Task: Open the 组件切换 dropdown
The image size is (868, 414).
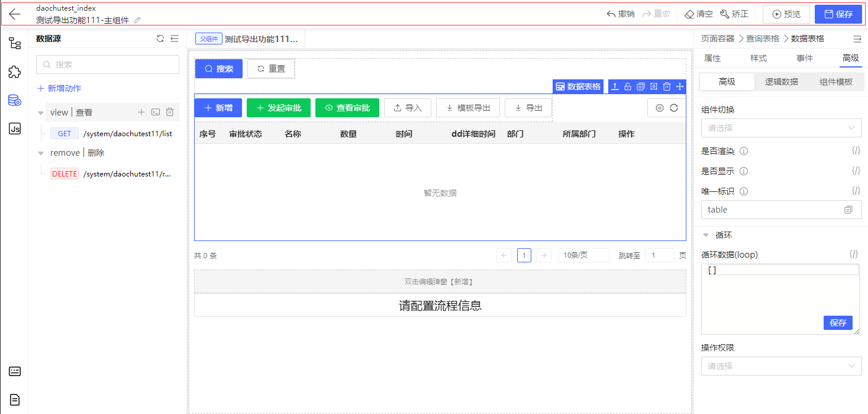Action: (781, 127)
